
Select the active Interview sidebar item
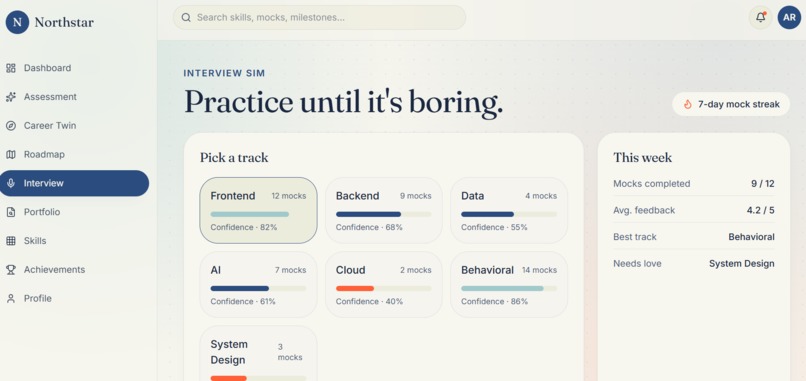[x=75, y=183]
